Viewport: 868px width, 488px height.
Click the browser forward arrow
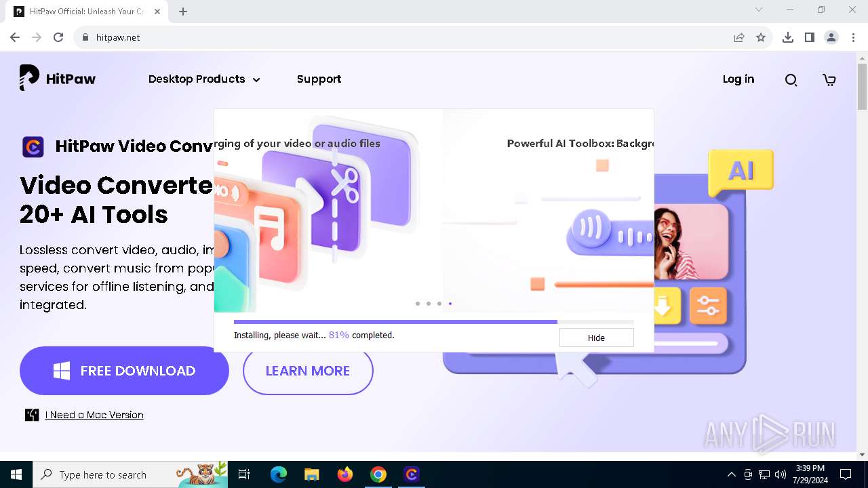click(37, 37)
